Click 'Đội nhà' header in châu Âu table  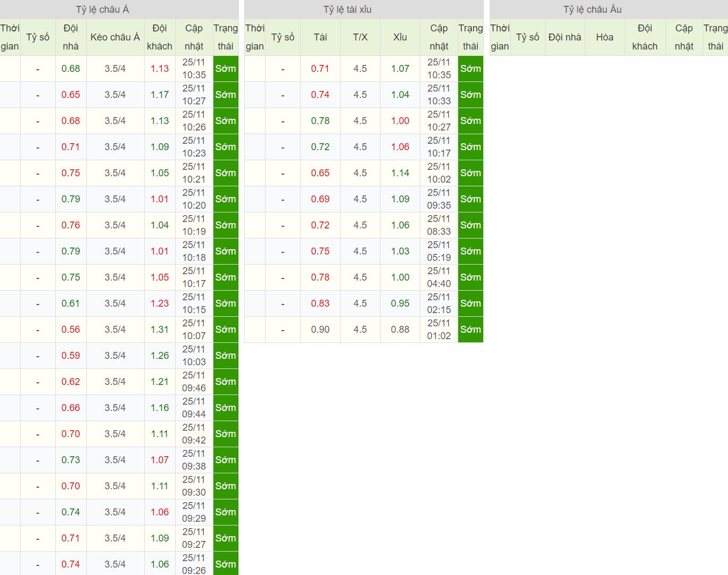(x=565, y=37)
